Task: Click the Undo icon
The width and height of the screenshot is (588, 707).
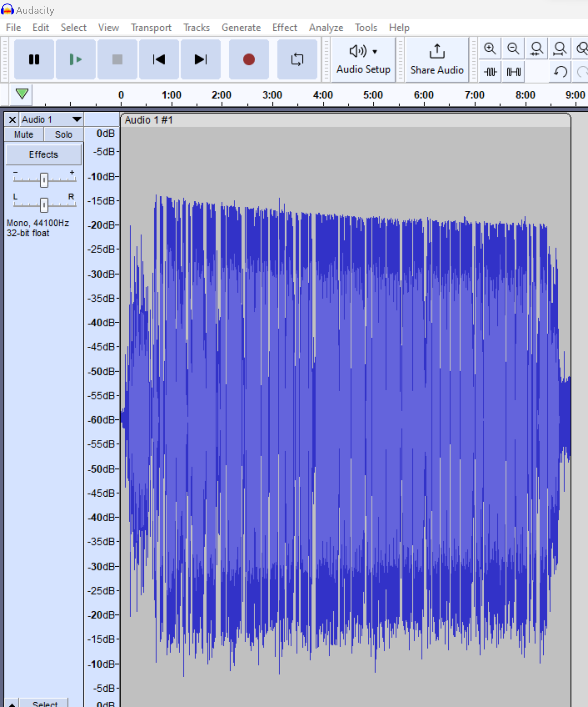Action: [x=560, y=71]
